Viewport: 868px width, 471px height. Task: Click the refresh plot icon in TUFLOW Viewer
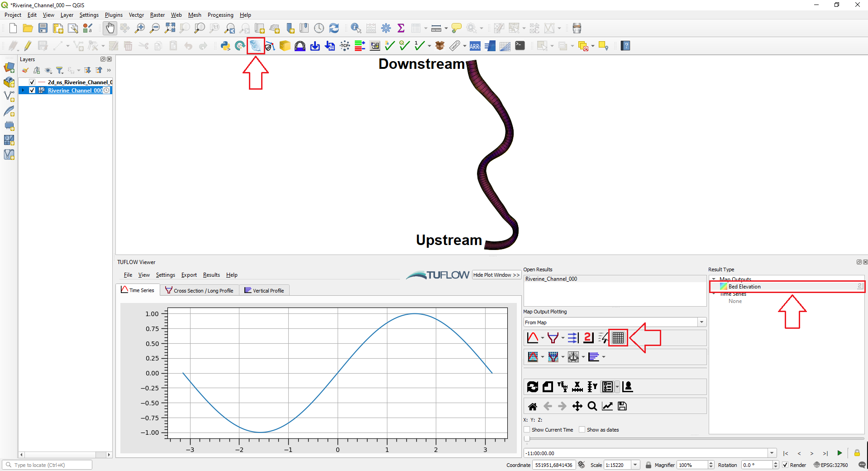click(532, 387)
